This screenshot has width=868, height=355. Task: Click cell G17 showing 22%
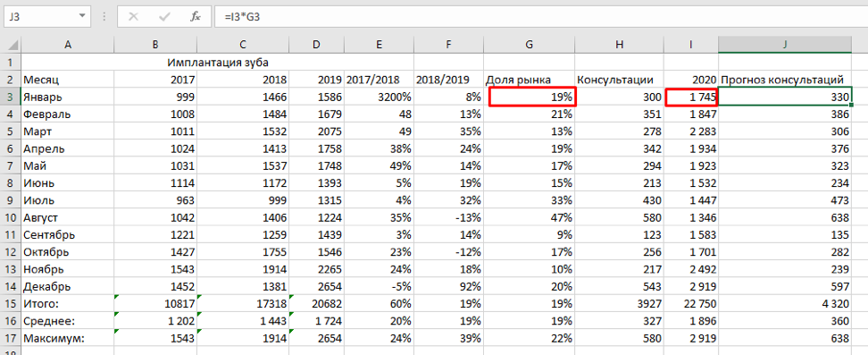pos(530,339)
